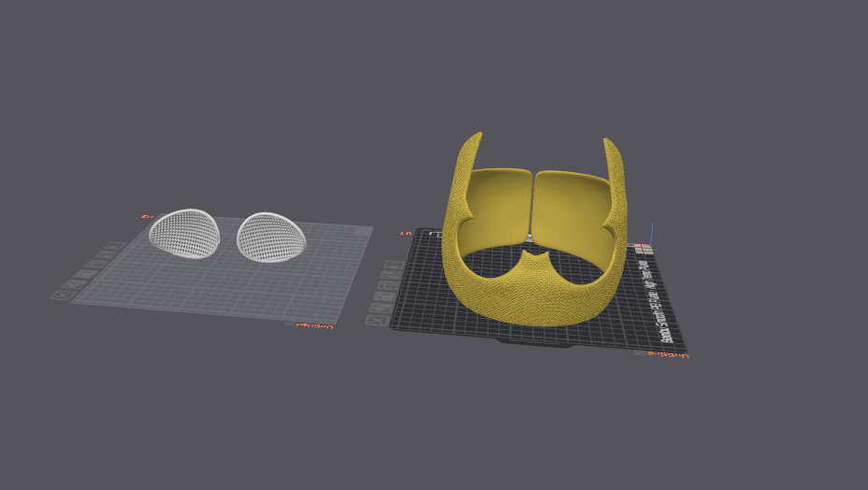This screenshot has width=868, height=490.
Task: Select the left white mesh dome
Action: [x=184, y=234]
